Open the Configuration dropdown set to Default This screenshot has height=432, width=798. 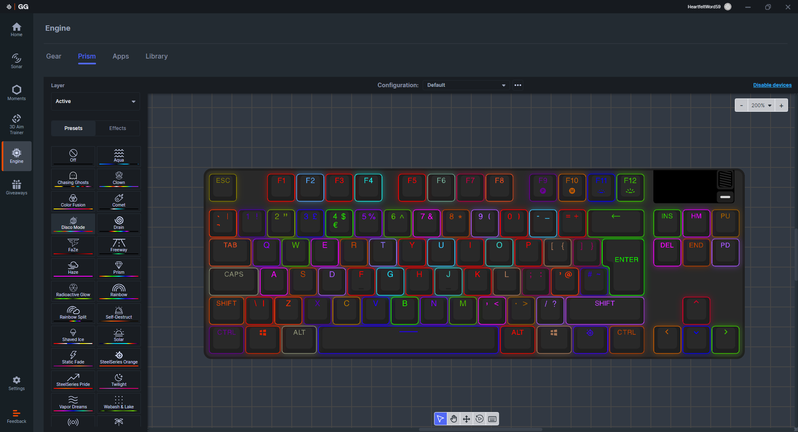pos(466,85)
